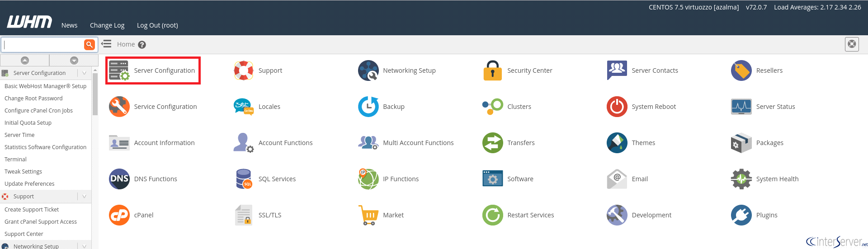Click the Home breadcrumb

click(x=126, y=44)
